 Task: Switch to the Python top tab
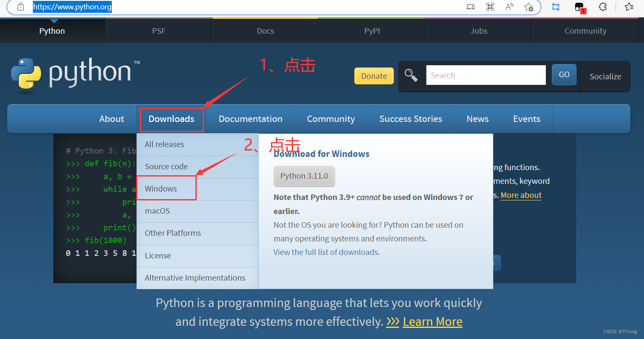pyautogui.click(x=52, y=31)
